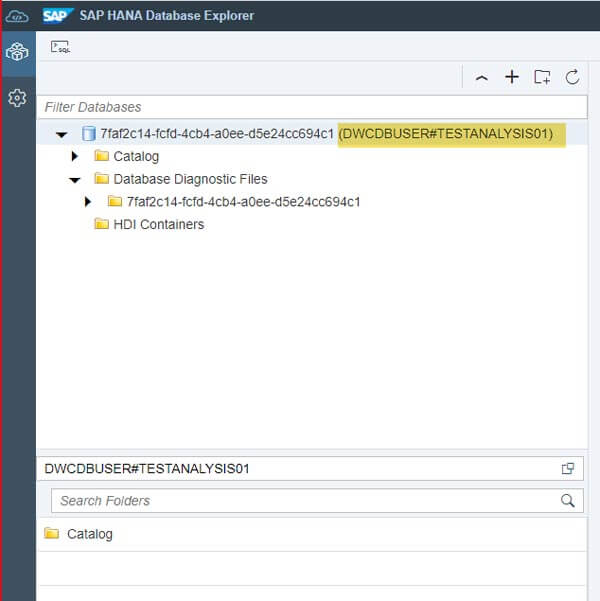
Task: Click the SAP HANA Database Explorer title
Action: (166, 16)
